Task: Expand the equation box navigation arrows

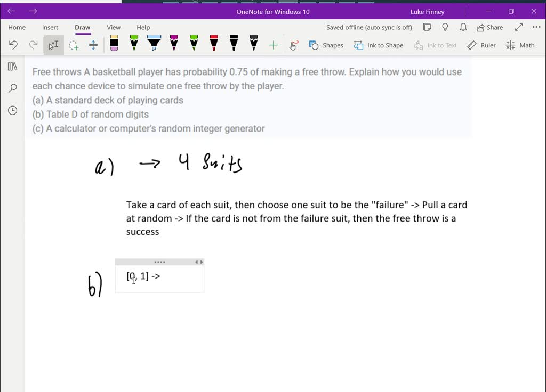Action: click(198, 262)
